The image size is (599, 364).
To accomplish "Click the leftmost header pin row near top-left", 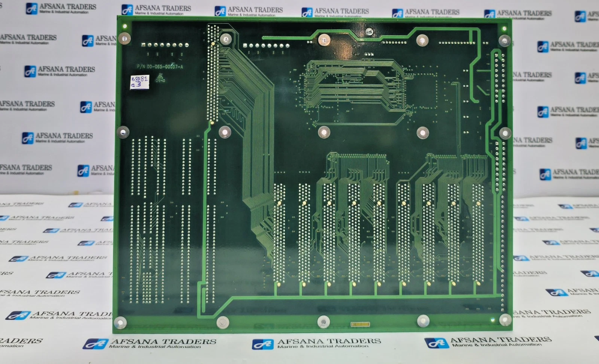I will 165,45.
